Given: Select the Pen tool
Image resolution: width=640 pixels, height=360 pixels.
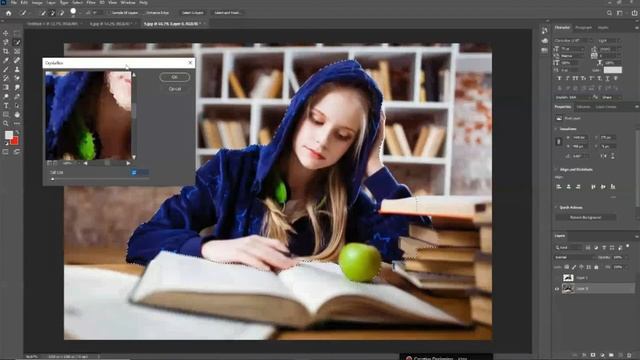Looking at the screenshot, I should (17, 96).
